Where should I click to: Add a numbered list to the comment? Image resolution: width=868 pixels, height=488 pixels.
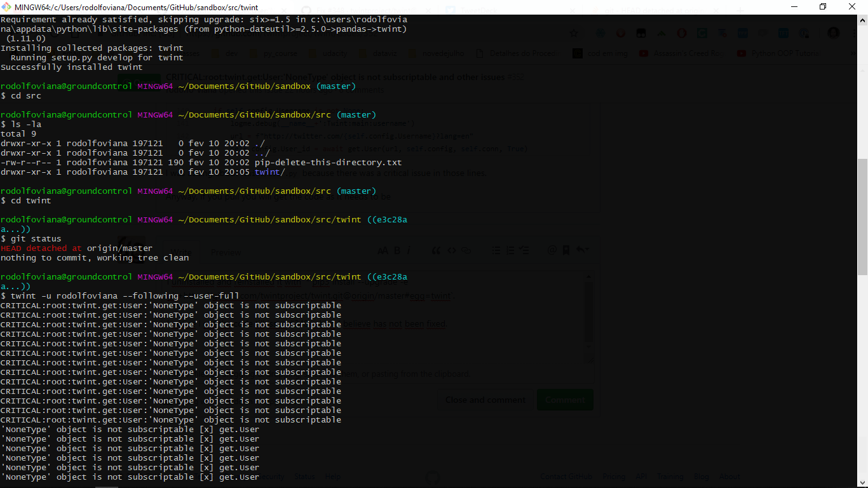tap(510, 250)
